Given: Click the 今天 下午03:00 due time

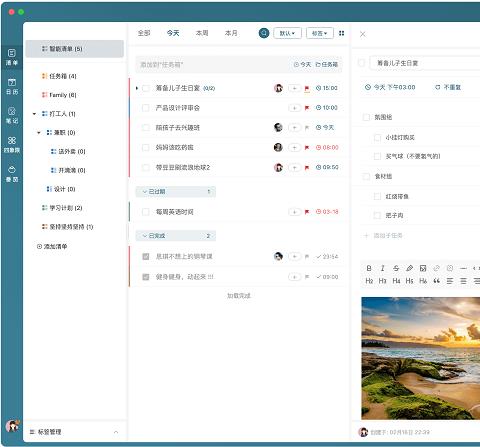Looking at the screenshot, I should [390, 87].
